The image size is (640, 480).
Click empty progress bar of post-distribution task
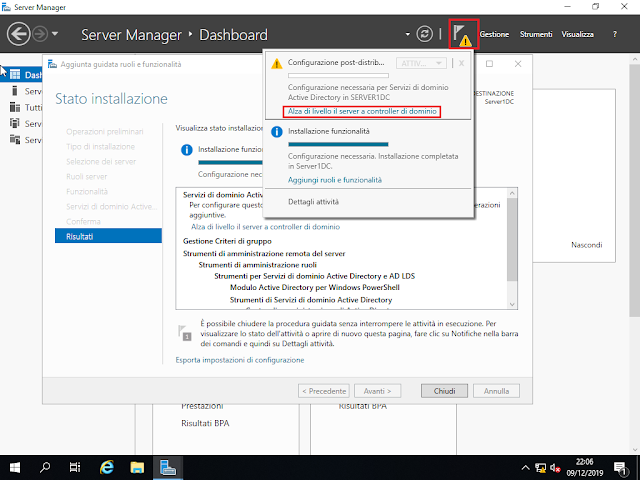[x=338, y=76]
